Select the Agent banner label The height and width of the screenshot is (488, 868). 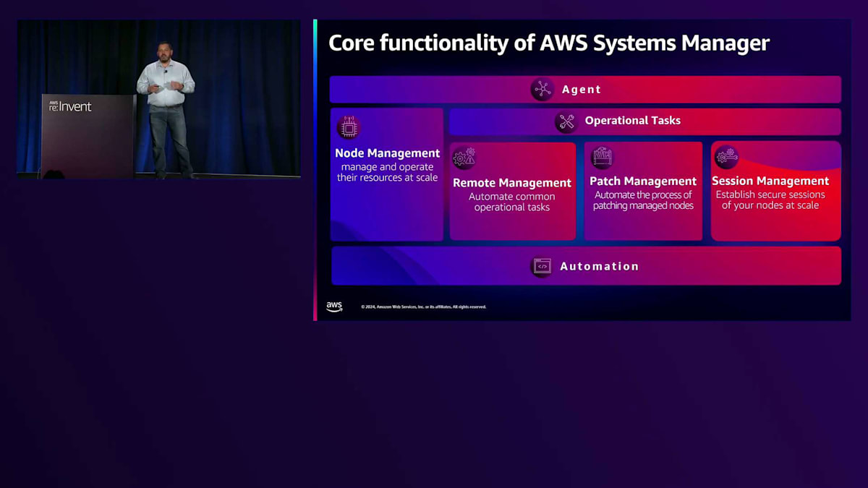(x=582, y=90)
